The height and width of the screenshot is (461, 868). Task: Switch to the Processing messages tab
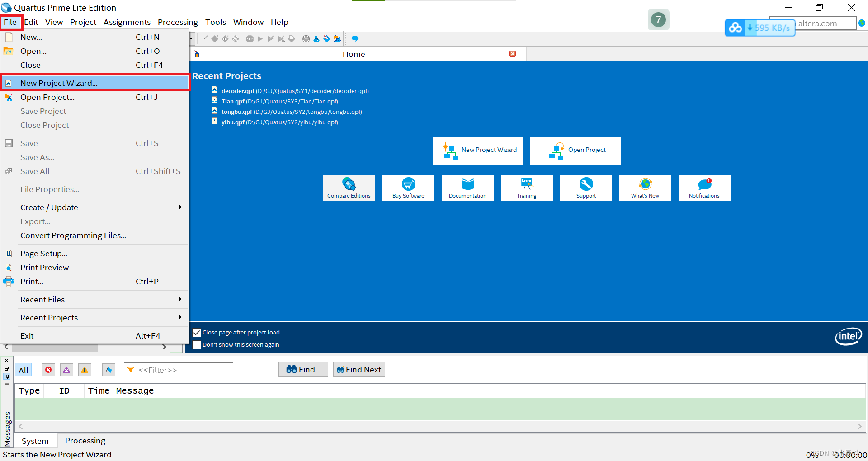85,441
